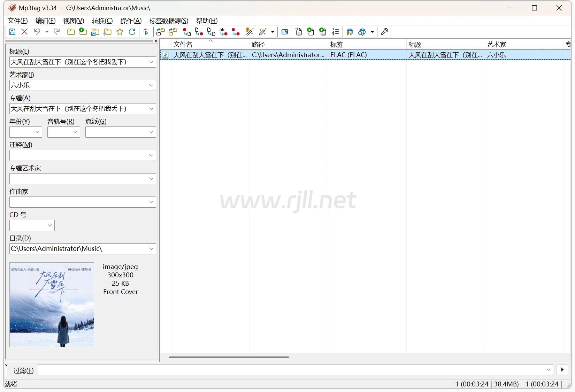Open the 年份 year dropdown

37,132
